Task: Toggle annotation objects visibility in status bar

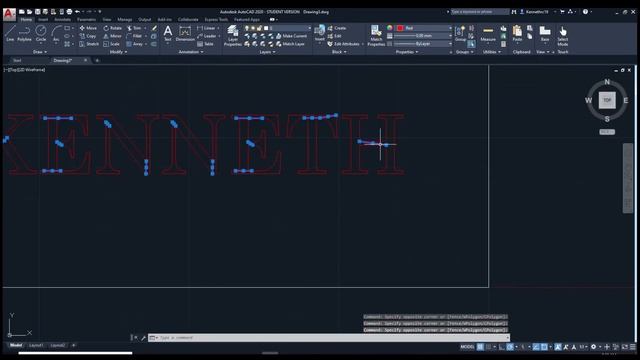Action: [x=558, y=347]
